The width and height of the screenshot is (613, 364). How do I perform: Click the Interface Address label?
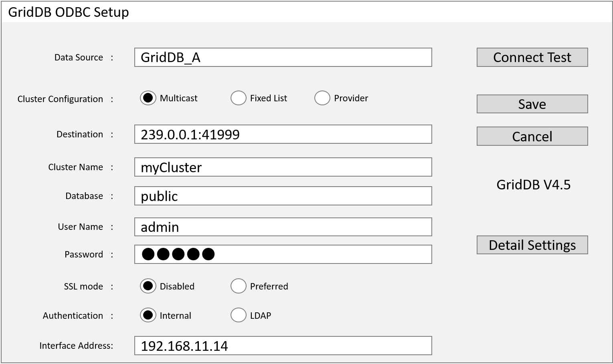pos(76,346)
